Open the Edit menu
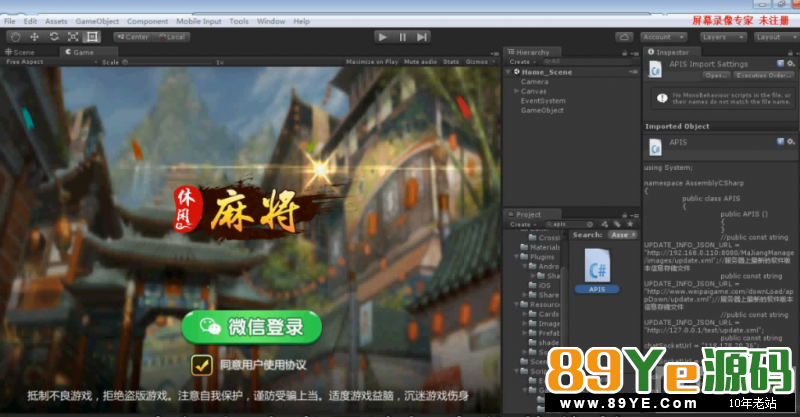The width and height of the screenshot is (800, 417). pyautogui.click(x=30, y=21)
